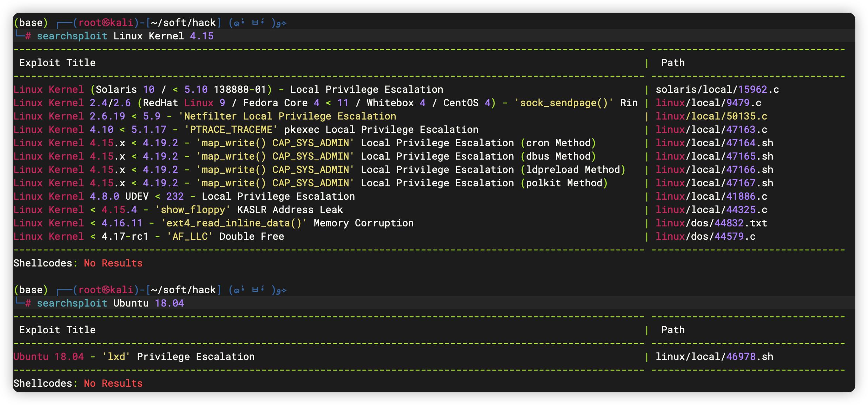Click the second 'Exploit Title' header

57,330
